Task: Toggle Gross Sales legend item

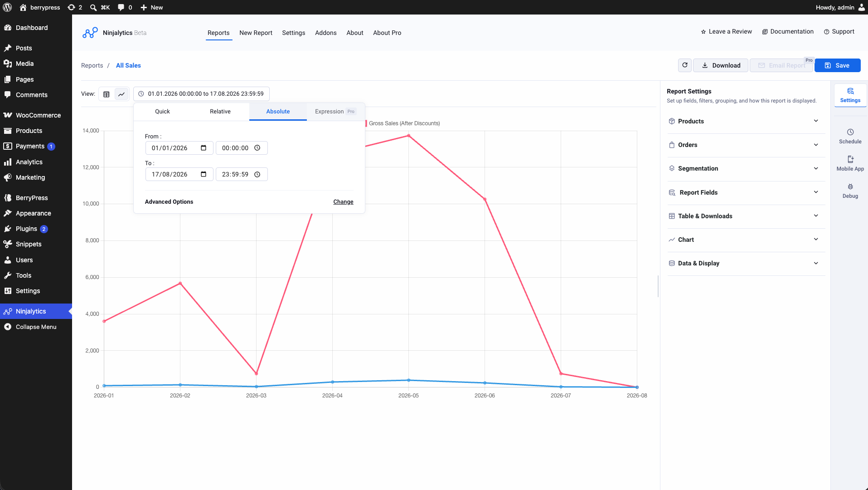Action: (402, 123)
